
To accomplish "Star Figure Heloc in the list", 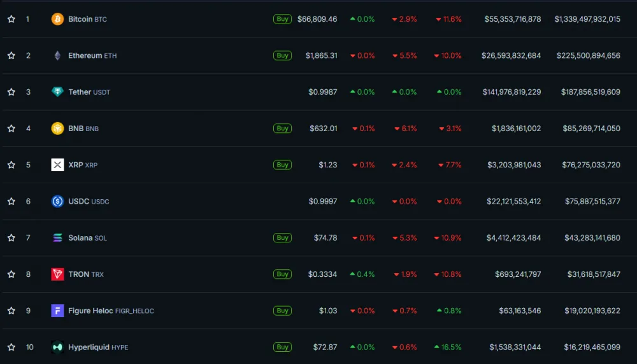I will [x=11, y=311].
